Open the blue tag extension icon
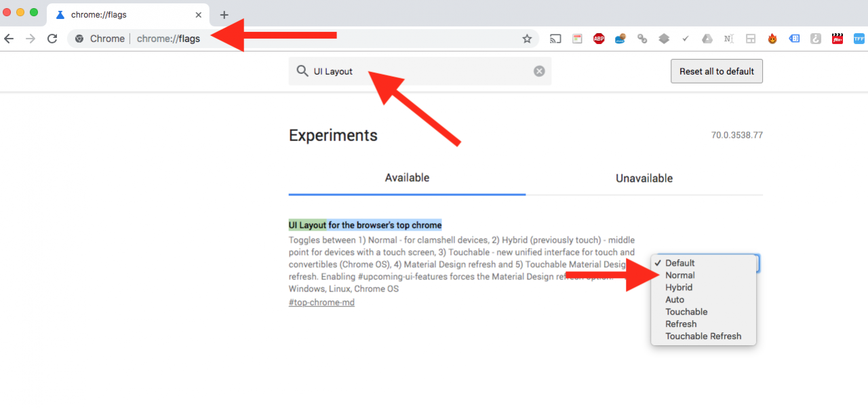This screenshot has width=868, height=409. point(794,39)
